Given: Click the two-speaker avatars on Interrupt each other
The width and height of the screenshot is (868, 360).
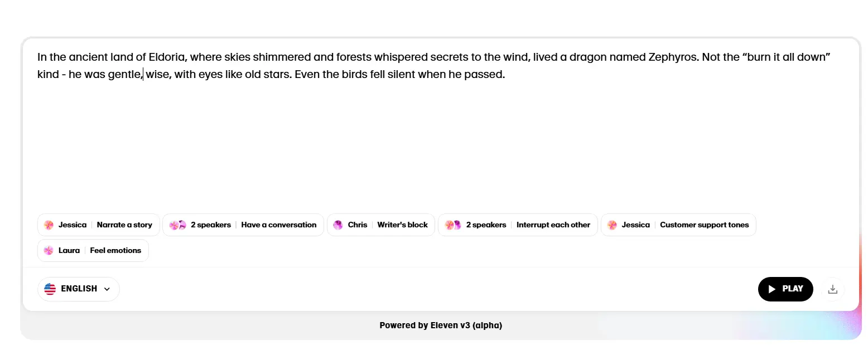Looking at the screenshot, I should tap(452, 225).
